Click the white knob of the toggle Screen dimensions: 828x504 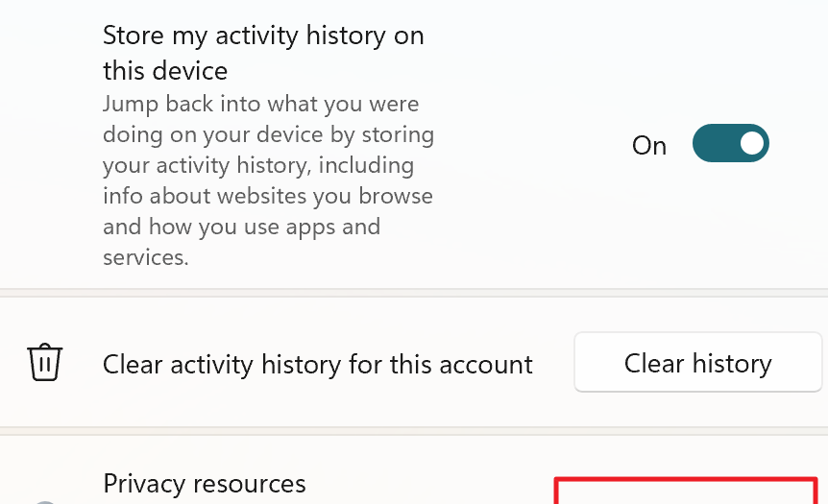point(752,143)
